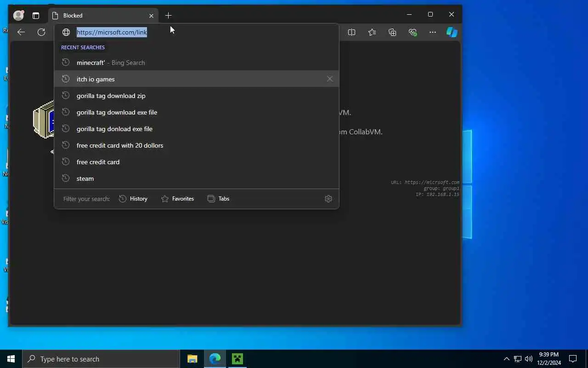The height and width of the screenshot is (368, 588).
Task: Select the minecraft' Bing Search suggestion
Action: pyautogui.click(x=197, y=63)
